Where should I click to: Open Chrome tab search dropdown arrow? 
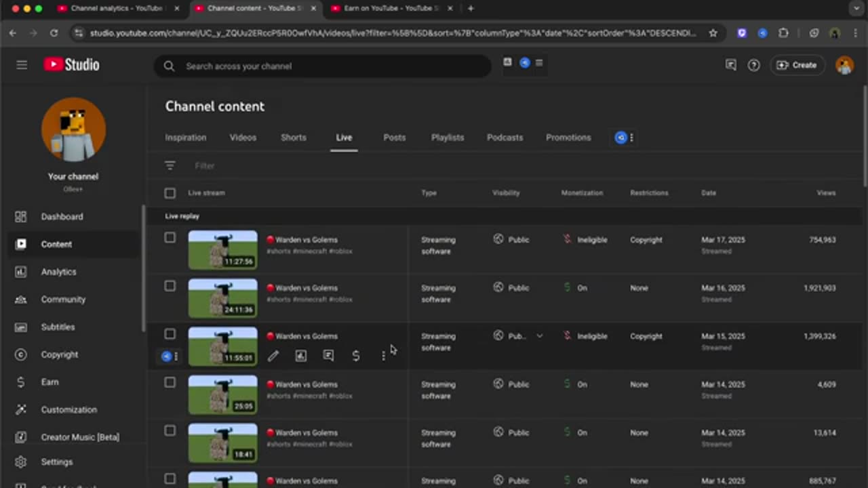tap(856, 8)
